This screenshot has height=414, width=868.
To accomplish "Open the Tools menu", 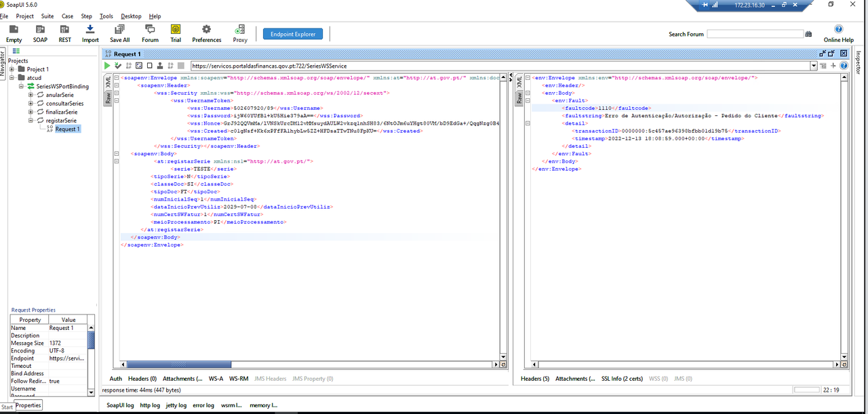I will pyautogui.click(x=106, y=16).
